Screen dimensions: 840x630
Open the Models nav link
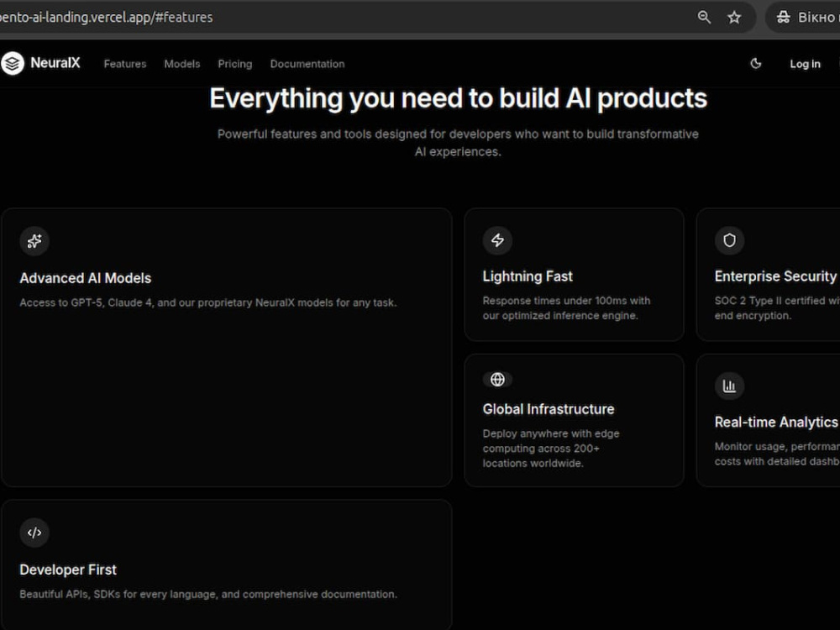click(x=182, y=64)
